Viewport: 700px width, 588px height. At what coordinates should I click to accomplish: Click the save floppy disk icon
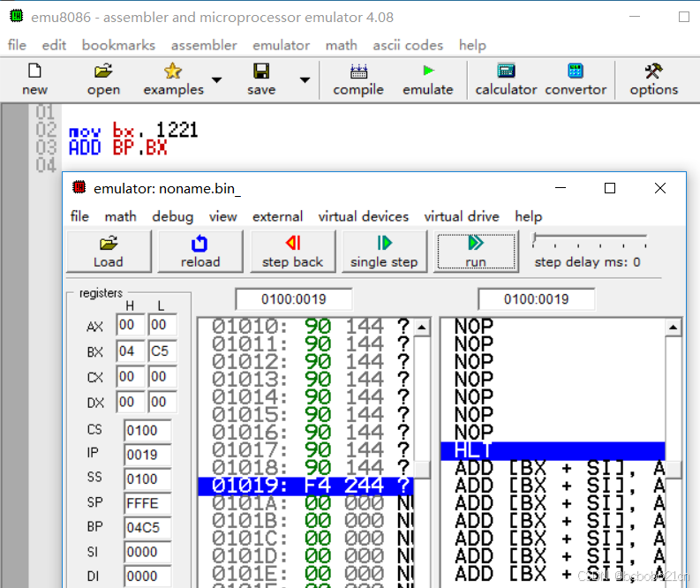pos(261,71)
